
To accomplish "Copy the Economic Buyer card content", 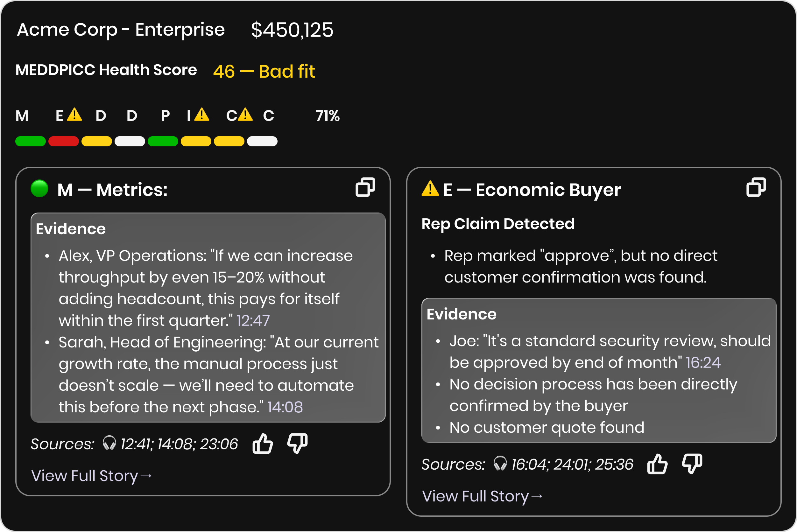I will pos(756,187).
